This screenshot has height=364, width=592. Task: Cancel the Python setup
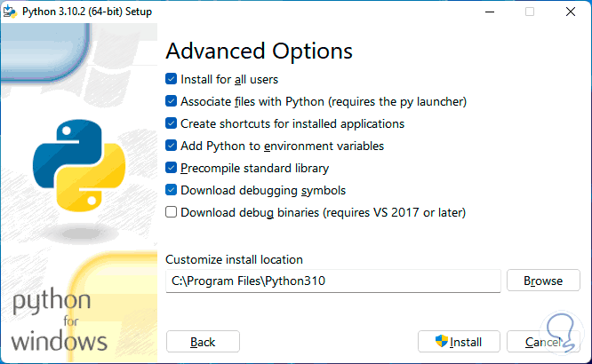click(x=542, y=342)
